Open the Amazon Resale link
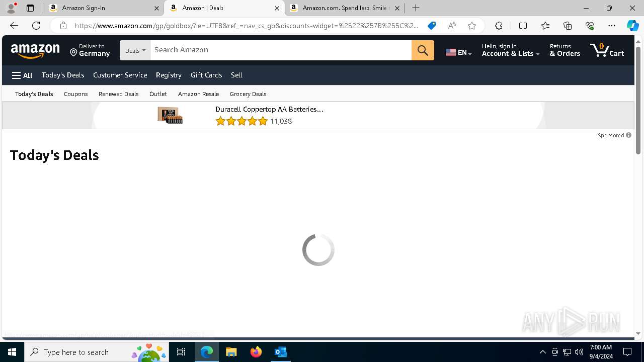Image resolution: width=644 pixels, height=362 pixels. (198, 94)
